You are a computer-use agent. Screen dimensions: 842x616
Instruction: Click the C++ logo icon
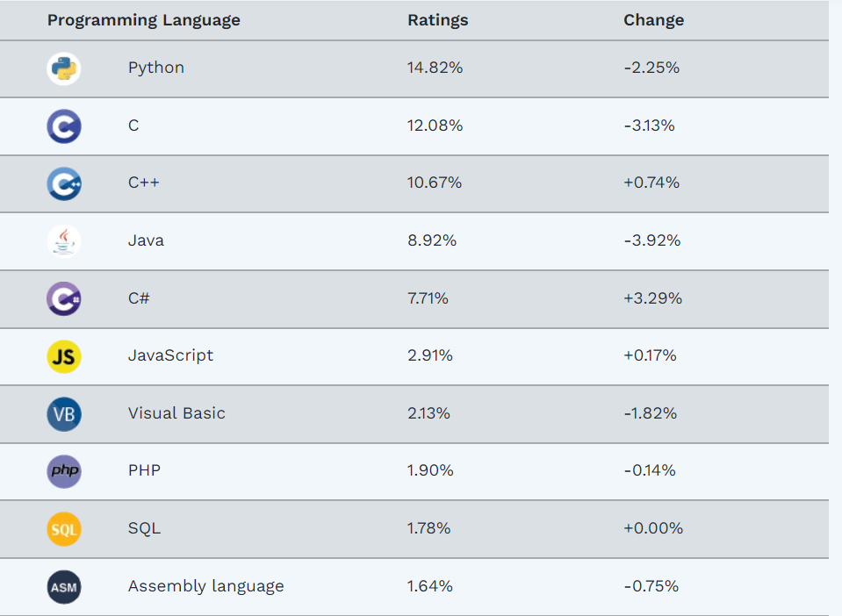64,183
